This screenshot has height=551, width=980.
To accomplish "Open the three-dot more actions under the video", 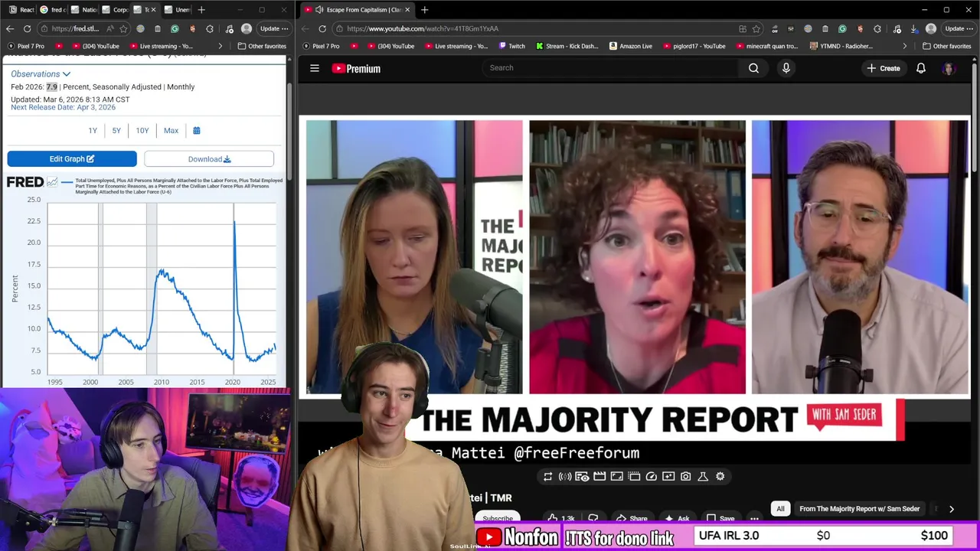I will [x=754, y=519].
